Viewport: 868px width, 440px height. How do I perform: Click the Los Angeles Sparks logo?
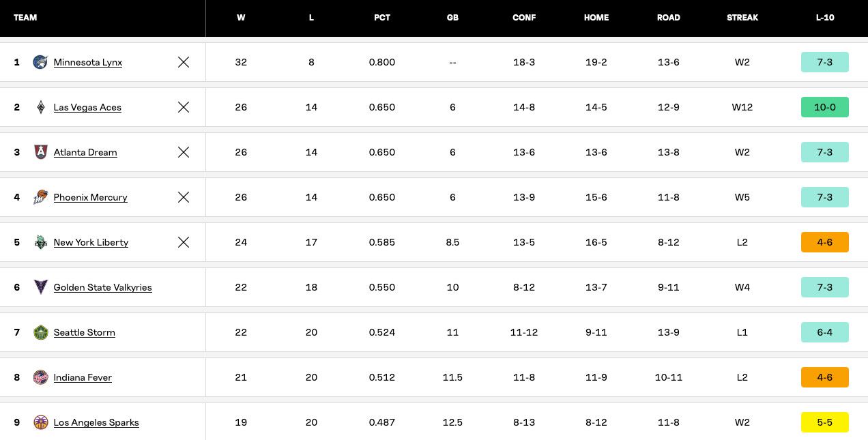coord(40,422)
